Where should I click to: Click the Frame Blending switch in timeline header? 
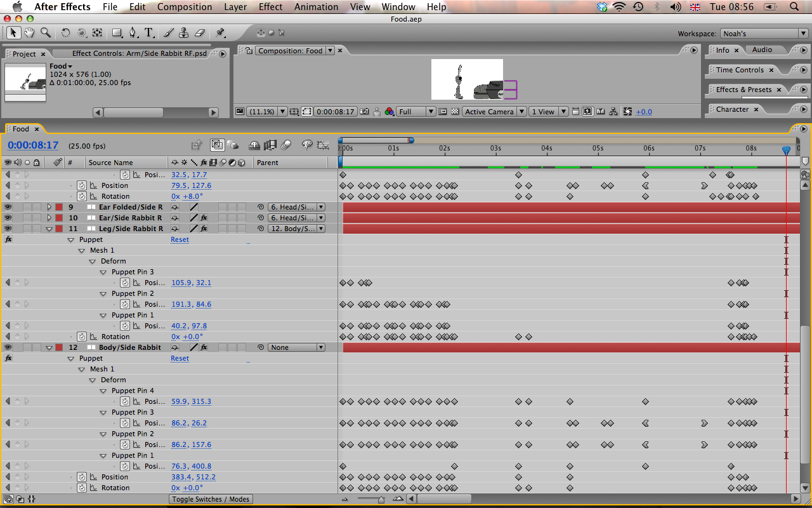point(270,145)
